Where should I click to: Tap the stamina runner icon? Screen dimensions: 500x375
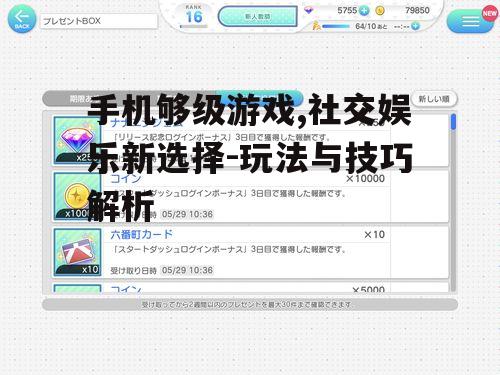coord(316,26)
